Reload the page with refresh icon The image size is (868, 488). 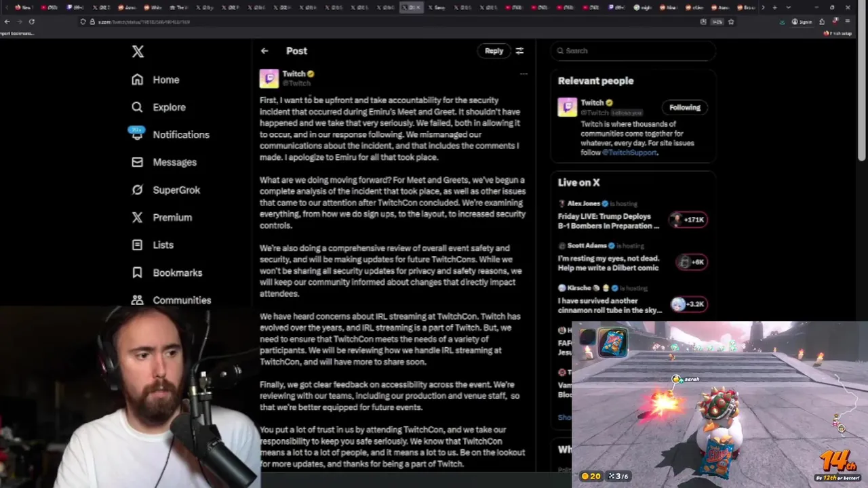pos(31,22)
